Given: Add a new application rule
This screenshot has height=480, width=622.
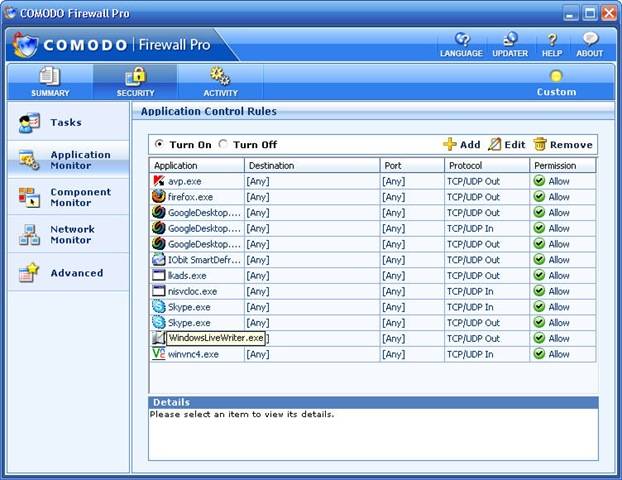Looking at the screenshot, I should click(462, 144).
